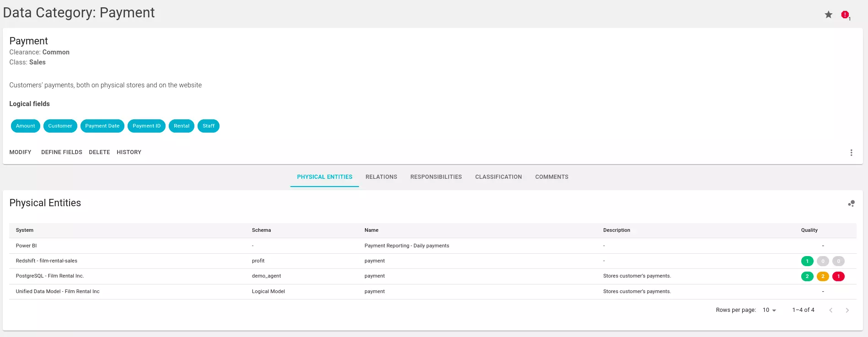Viewport: 868px width, 337px height.
Task: Mark Payment category as favorite with star icon
Action: pyautogui.click(x=828, y=15)
